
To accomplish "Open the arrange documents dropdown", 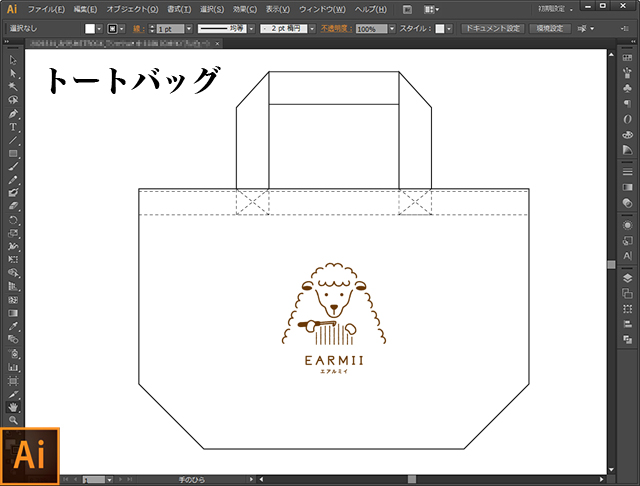I will 431,9.
